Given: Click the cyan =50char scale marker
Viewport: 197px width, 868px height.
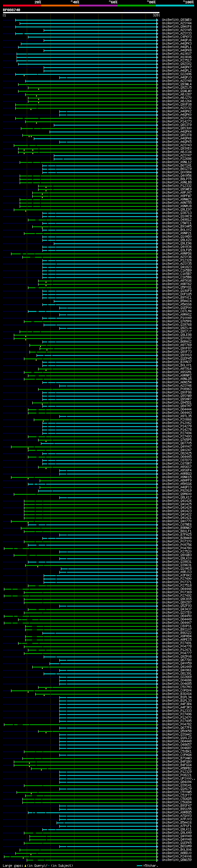Looking at the screenshot, I should [139, 866].
